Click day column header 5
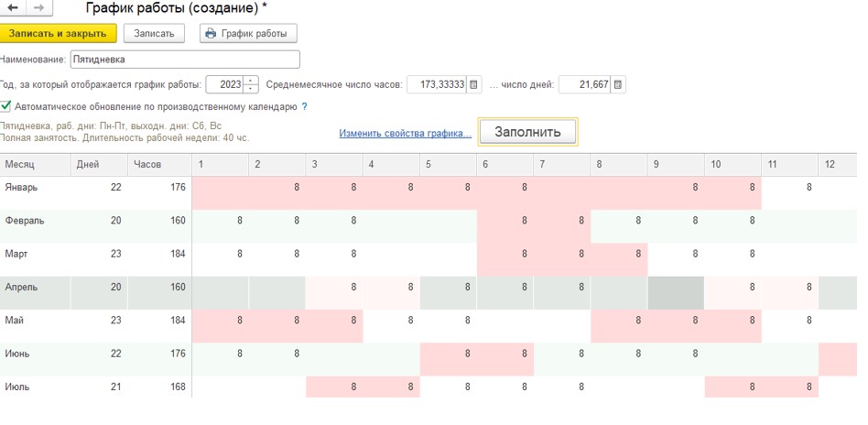 pos(448,165)
